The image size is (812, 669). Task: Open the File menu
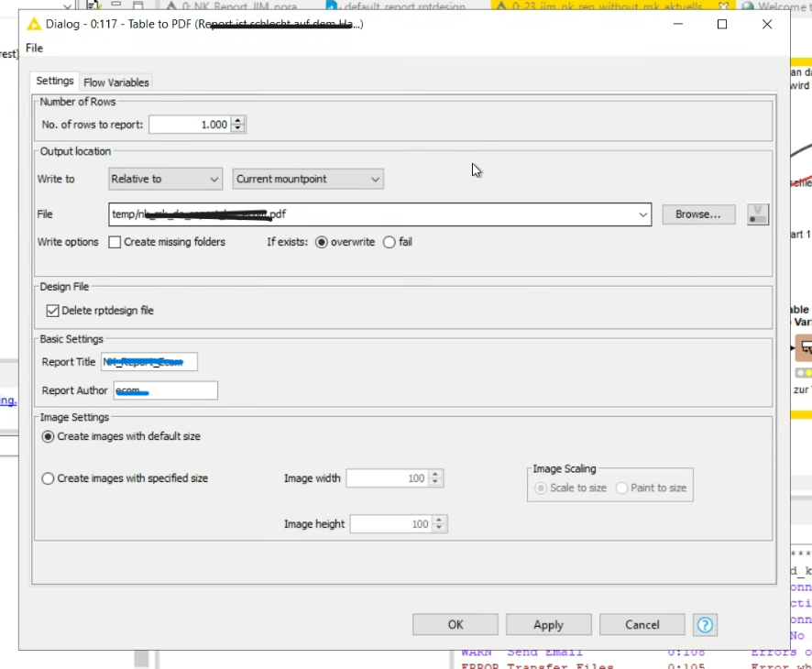click(34, 49)
